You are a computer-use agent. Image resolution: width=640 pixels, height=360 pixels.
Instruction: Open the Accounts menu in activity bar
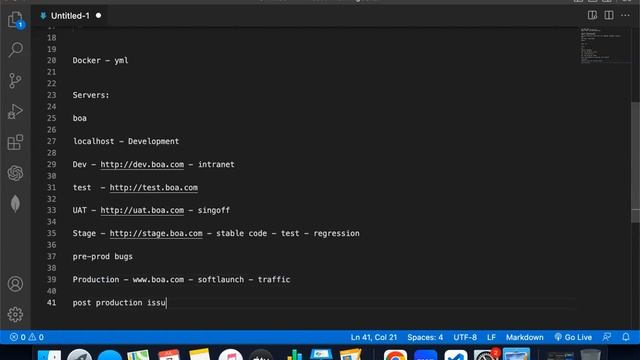16,284
